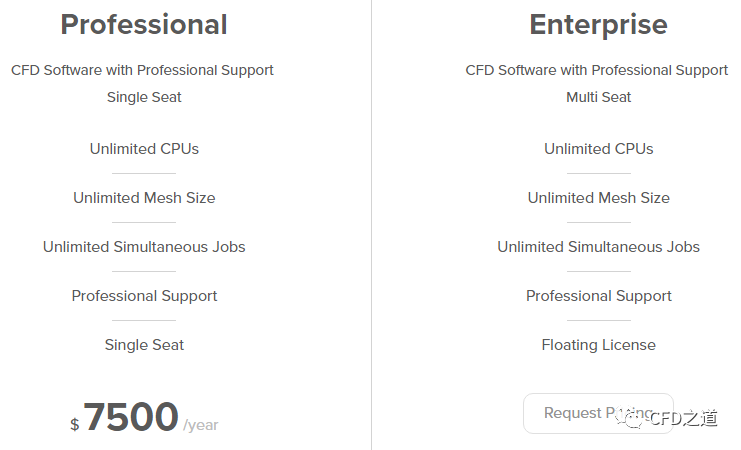Select Unlimited Mesh Size under Professional
741x450 pixels.
pos(144,198)
